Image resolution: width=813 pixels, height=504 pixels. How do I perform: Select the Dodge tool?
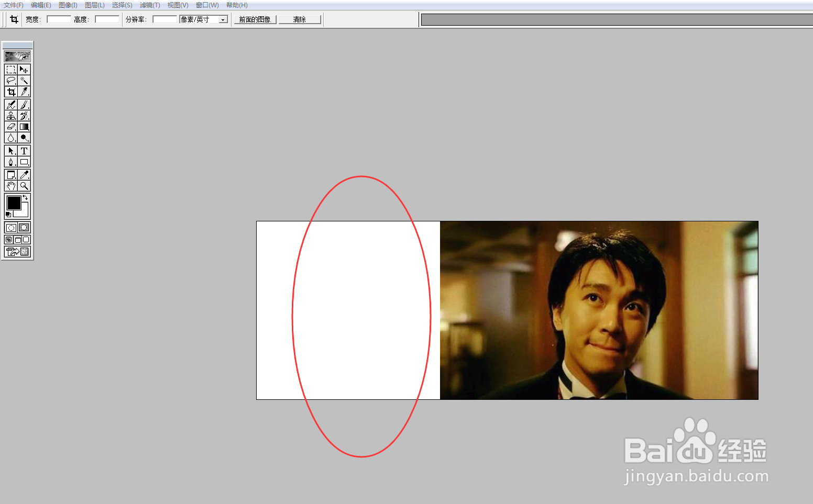click(24, 138)
